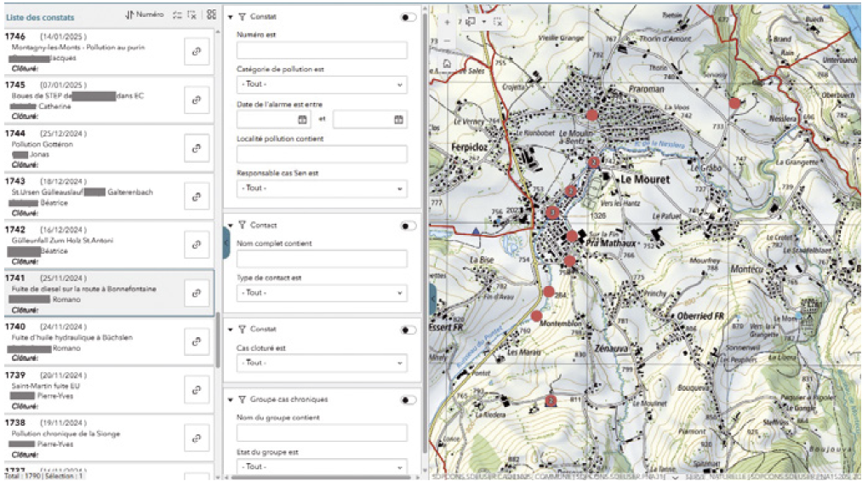
Task: Expand the Cas clôturé dropdown
Action: [x=322, y=363]
